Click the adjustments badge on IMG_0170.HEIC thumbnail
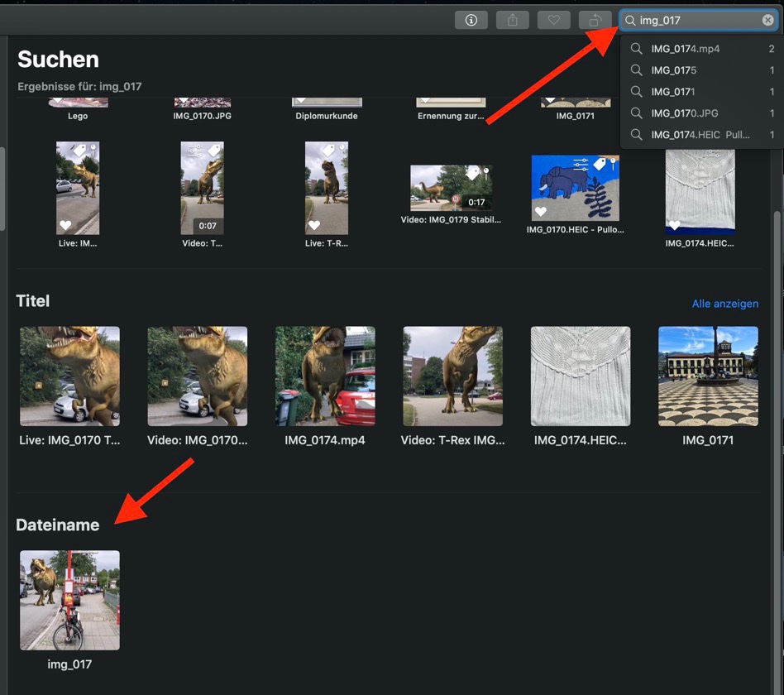784x695 pixels. pos(581,163)
